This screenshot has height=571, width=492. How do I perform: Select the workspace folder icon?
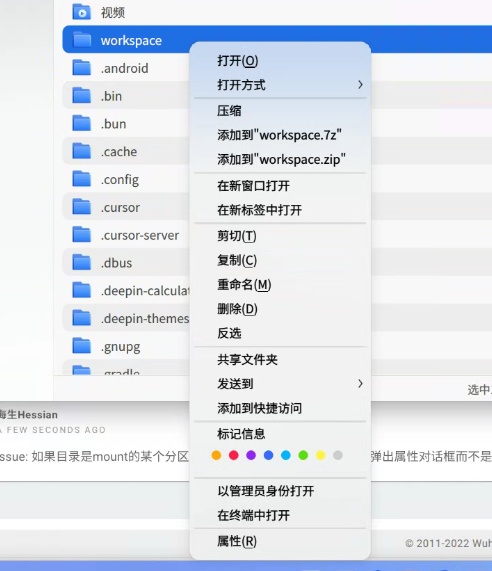pos(82,40)
